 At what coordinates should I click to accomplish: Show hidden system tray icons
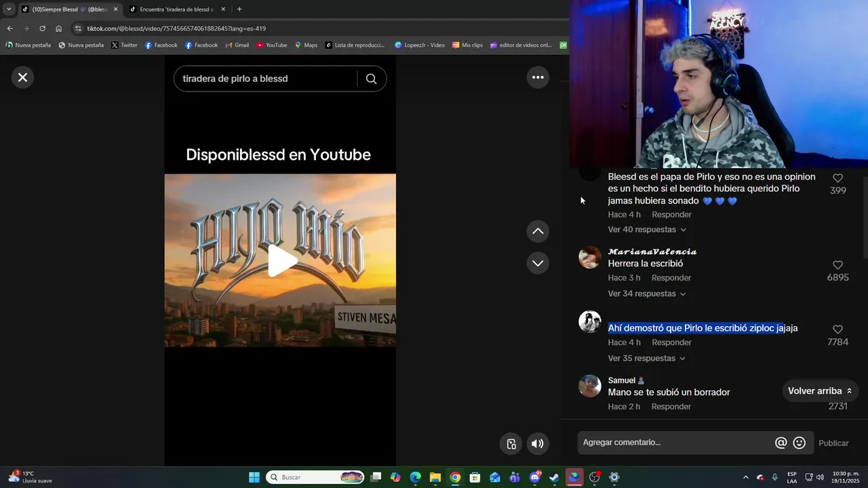click(x=746, y=477)
